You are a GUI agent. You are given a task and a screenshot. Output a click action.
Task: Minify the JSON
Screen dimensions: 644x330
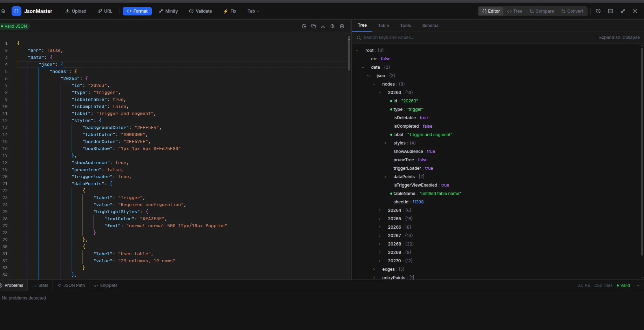pyautogui.click(x=168, y=11)
